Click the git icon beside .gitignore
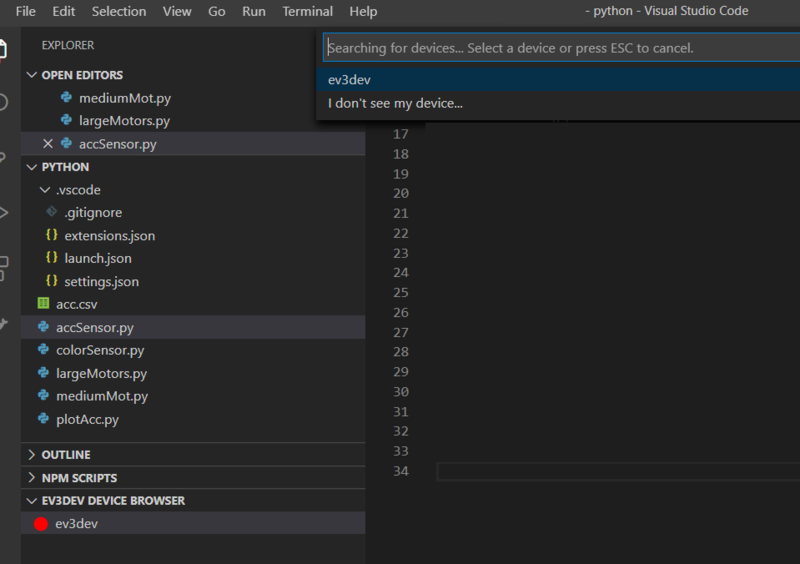Image resolution: width=800 pixels, height=564 pixels. tap(51, 211)
